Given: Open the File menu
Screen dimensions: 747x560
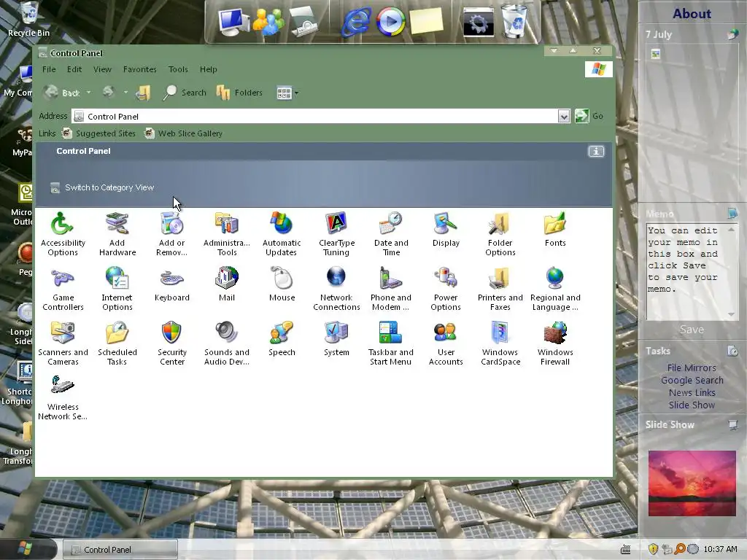Looking at the screenshot, I should coord(49,69).
